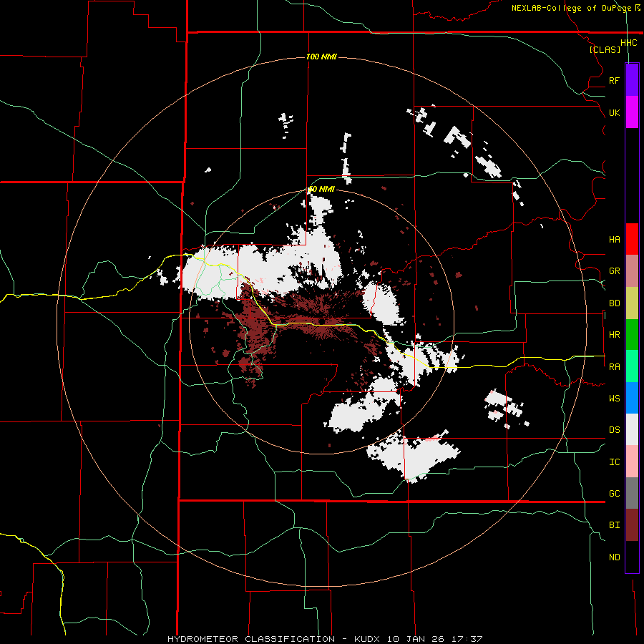Click the ND black legend swatch
Image resolution: width=644 pixels, height=644 pixels.
(632, 557)
